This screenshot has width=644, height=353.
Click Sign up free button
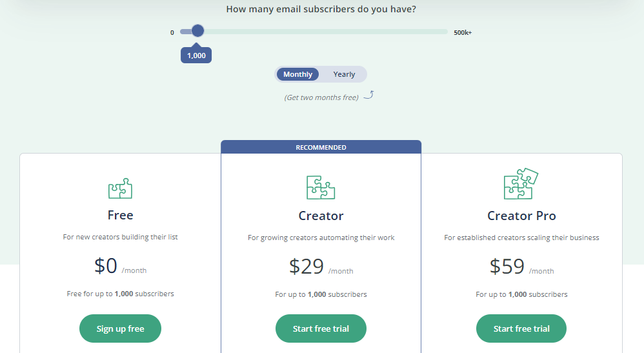click(120, 328)
